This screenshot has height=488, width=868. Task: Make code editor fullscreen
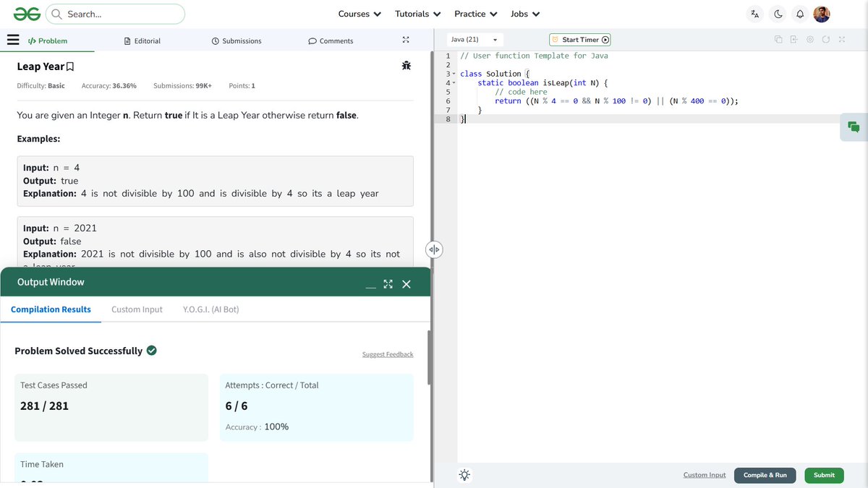(842, 39)
